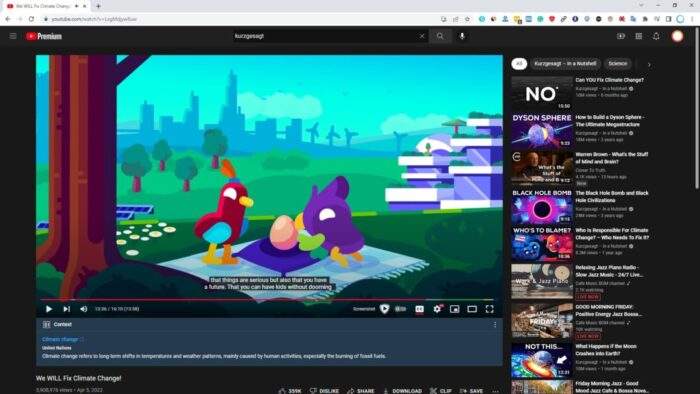Viewport: 700px width, 394px height.
Task: Enable miniplayer mode
Action: [x=454, y=309]
